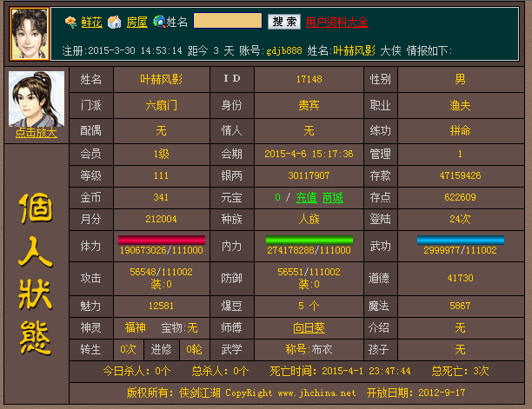Select the 月分 value 212004
532x409 pixels.
[162, 219]
